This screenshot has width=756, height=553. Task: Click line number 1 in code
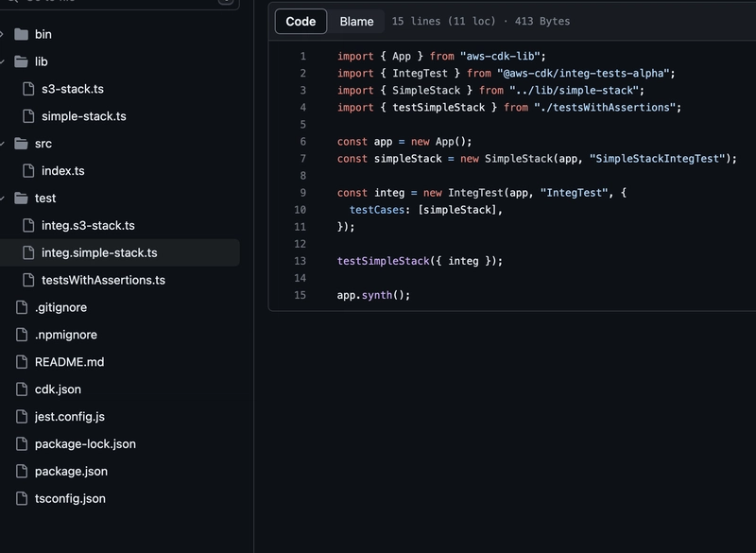click(302, 57)
